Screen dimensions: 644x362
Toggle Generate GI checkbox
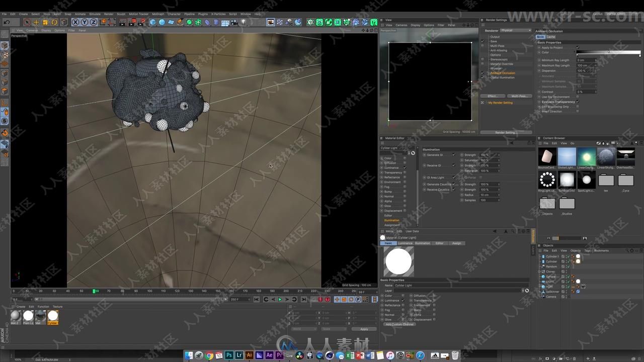[x=453, y=155]
